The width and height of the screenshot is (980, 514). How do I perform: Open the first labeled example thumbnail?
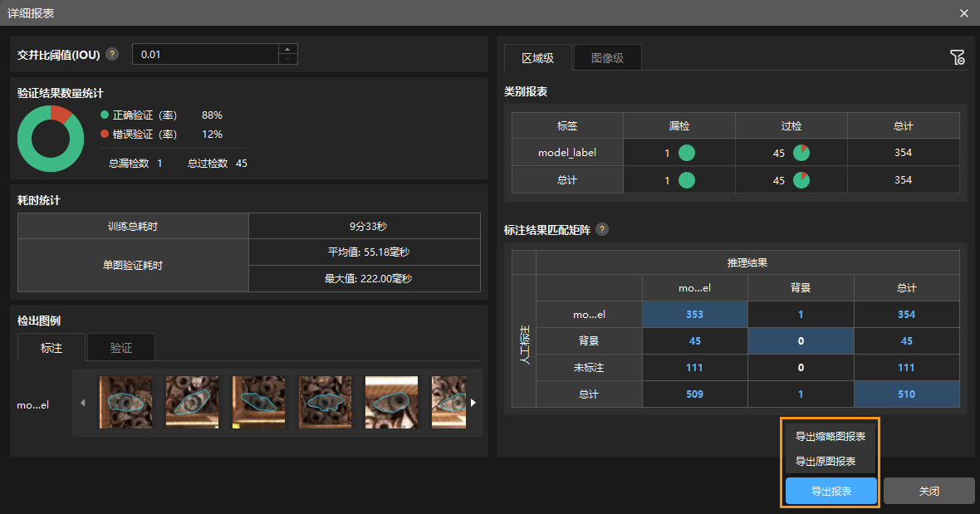126,402
